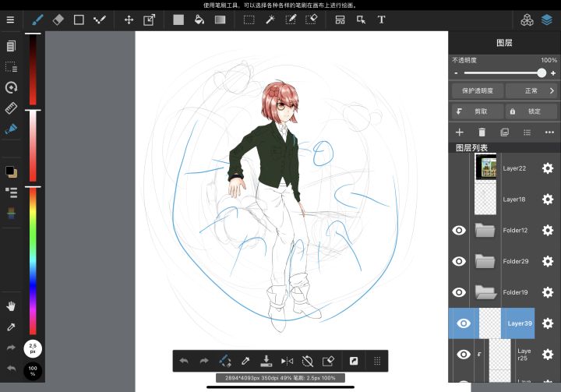
Task: Click the 保护透明度 button
Action: tap(478, 91)
